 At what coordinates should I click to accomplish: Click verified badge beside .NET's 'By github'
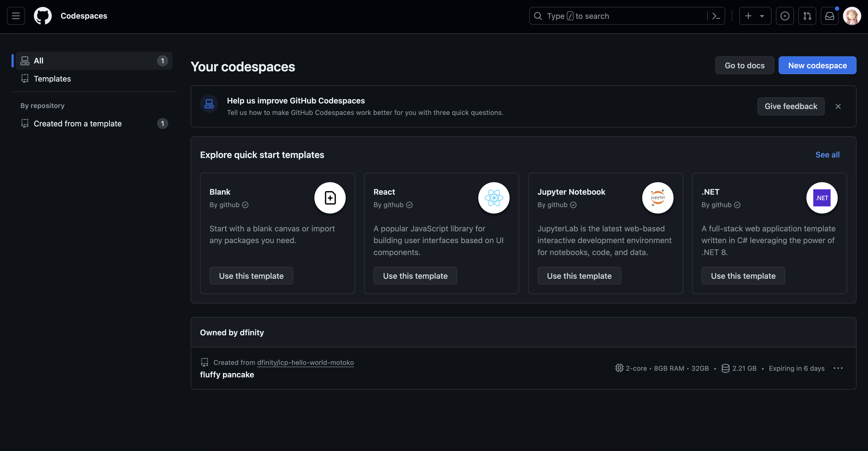click(x=737, y=205)
